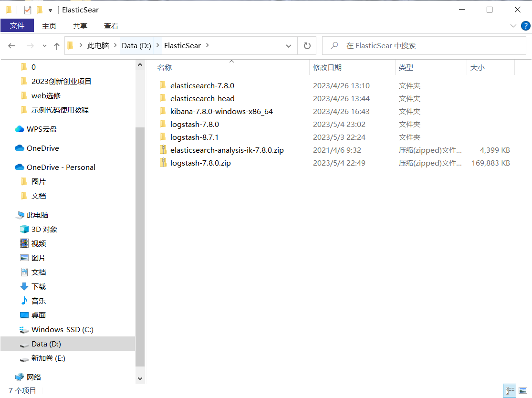
Task: Select the elasticsearch-head folder icon
Action: 163,98
